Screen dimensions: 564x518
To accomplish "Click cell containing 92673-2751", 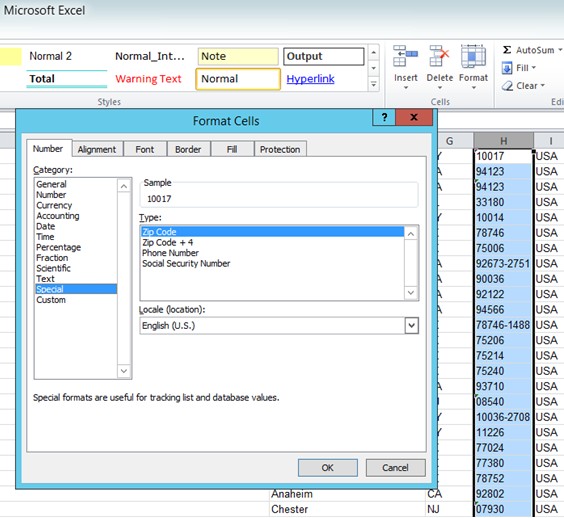I will pos(503,264).
